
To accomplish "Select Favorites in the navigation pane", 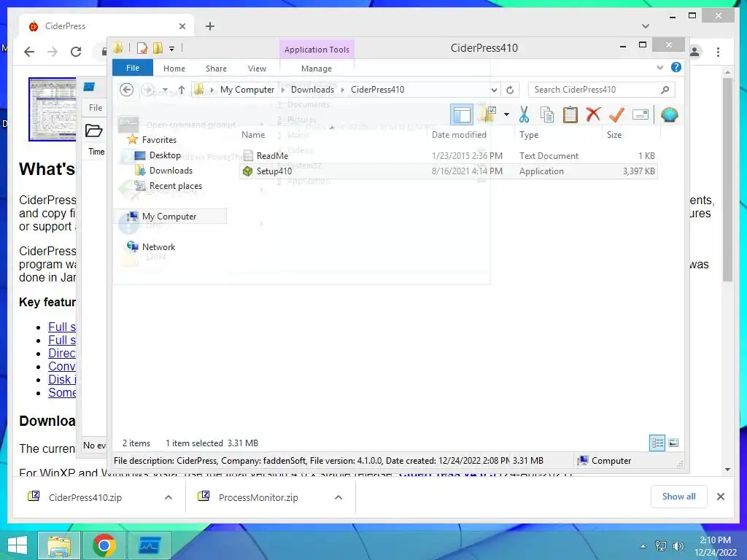I will [x=159, y=139].
